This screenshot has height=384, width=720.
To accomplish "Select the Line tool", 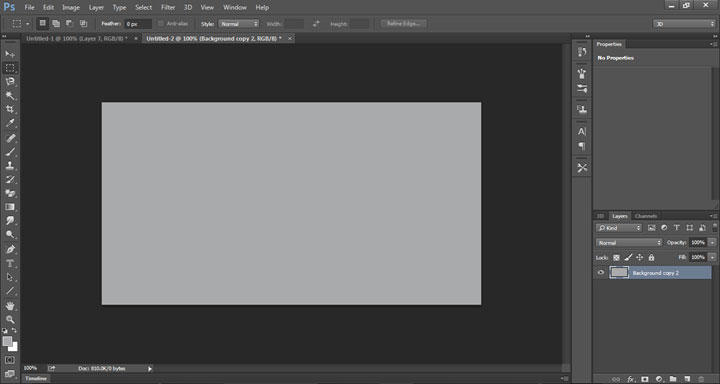I will [x=10, y=291].
